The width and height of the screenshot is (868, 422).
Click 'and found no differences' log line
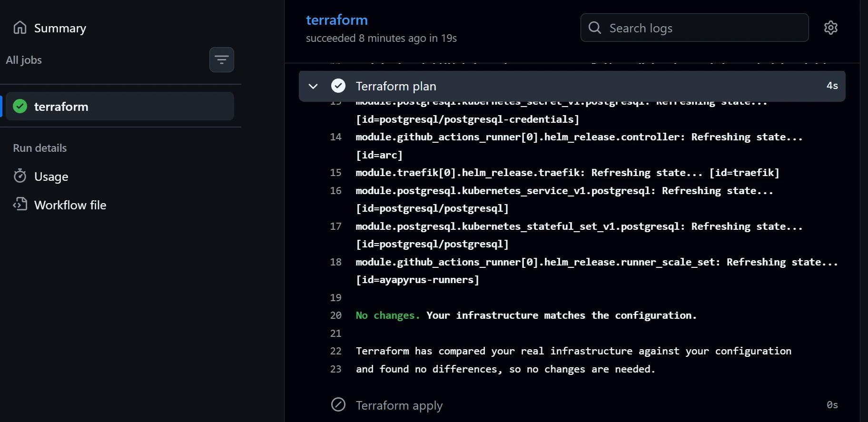point(505,369)
